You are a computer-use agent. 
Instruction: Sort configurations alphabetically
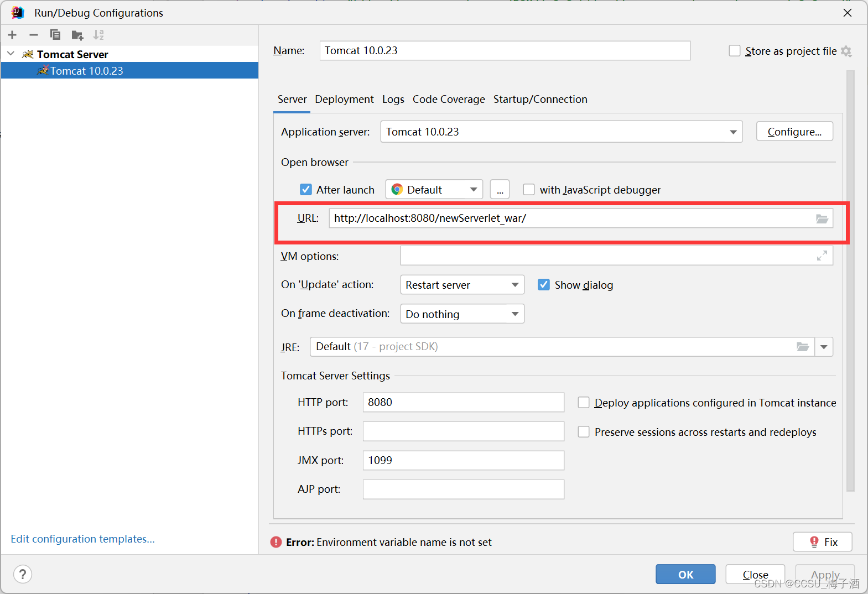(98, 35)
